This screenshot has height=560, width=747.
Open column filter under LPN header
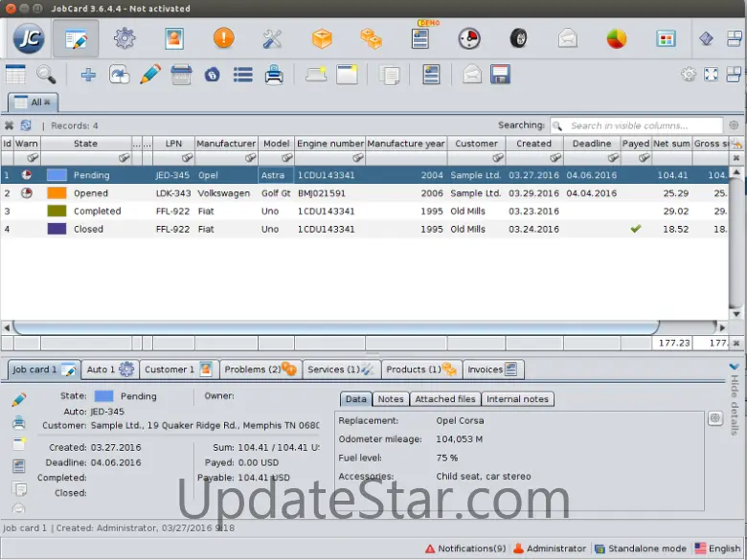pos(187,158)
